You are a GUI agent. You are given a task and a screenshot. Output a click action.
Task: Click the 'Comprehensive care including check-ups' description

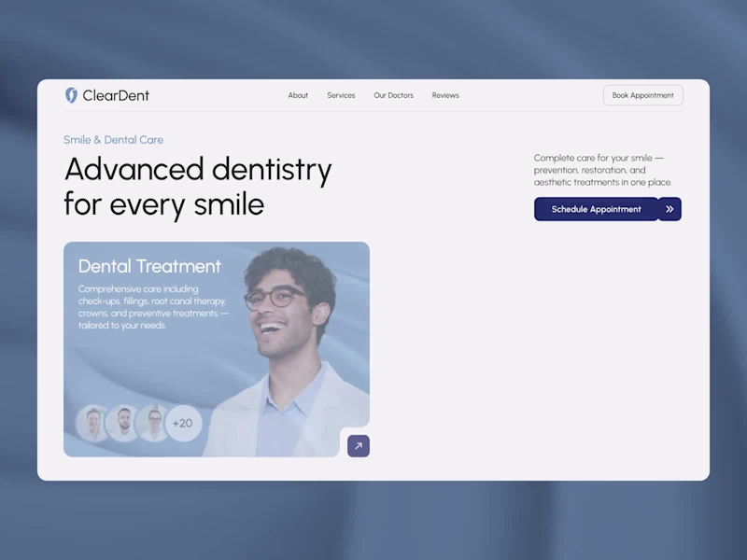point(153,307)
